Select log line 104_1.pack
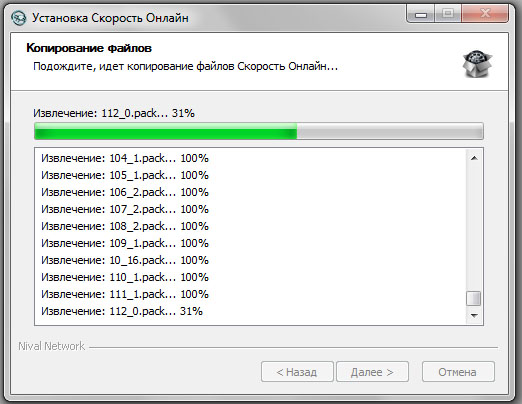522x404 pixels. pos(125,158)
